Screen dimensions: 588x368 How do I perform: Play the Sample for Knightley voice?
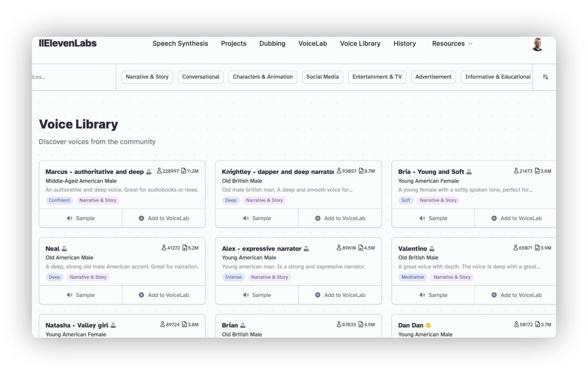[x=257, y=218]
